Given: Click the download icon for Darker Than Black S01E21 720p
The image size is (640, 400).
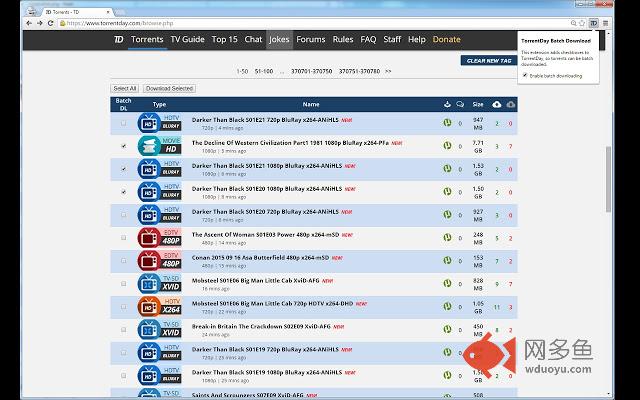Looking at the screenshot, I should click(447, 122).
